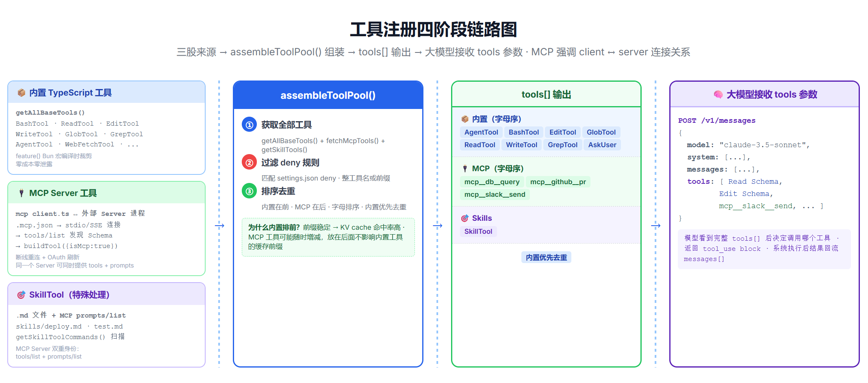Click the model: "claude-3.5-sonnet" line

(x=748, y=145)
